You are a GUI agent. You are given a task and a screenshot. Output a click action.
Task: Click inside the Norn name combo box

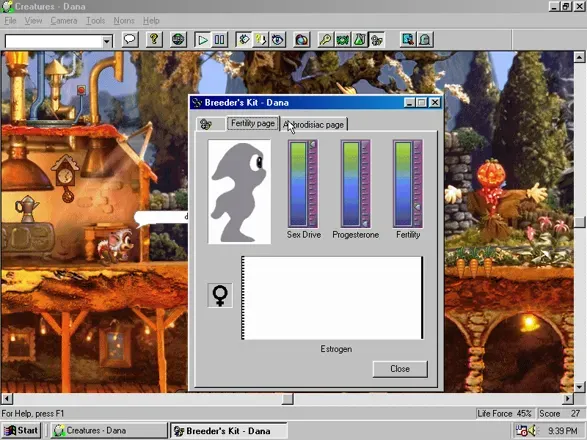(54, 41)
